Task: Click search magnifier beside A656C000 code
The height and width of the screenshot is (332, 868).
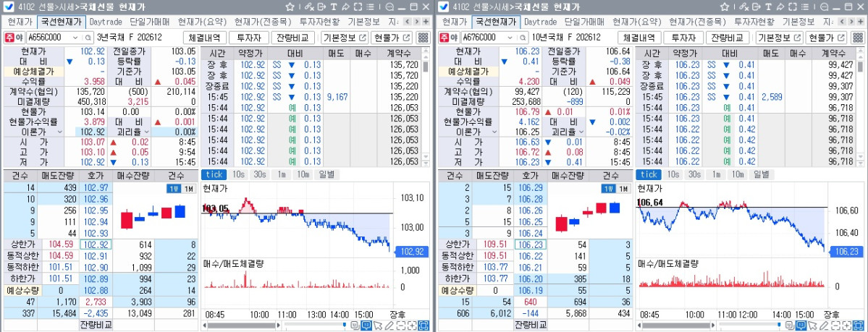Action: point(88,38)
